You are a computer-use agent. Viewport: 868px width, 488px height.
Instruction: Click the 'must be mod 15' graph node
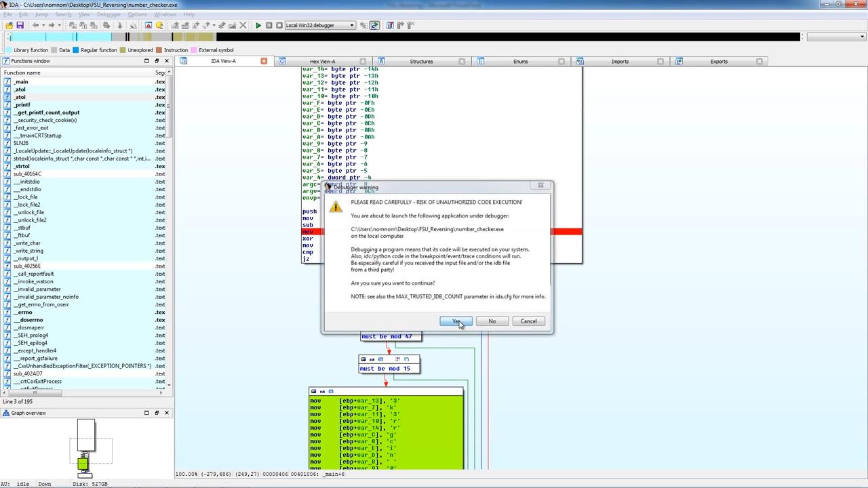tap(389, 364)
